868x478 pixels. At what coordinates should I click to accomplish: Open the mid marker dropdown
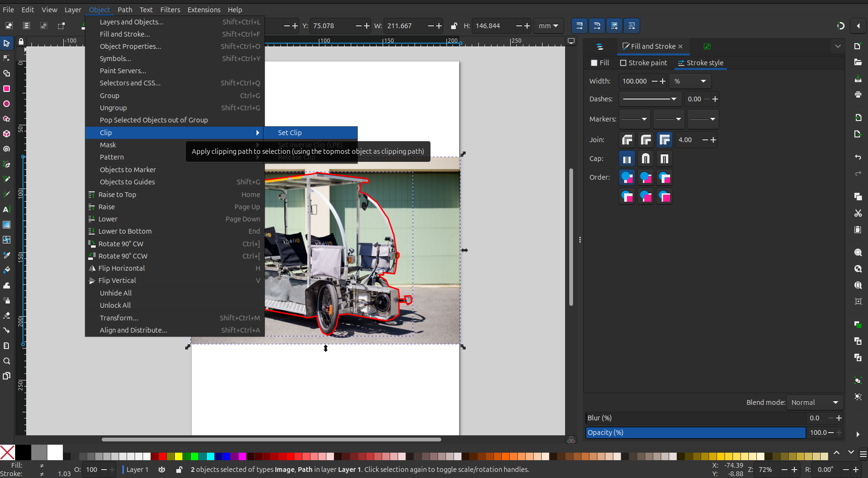coord(669,119)
